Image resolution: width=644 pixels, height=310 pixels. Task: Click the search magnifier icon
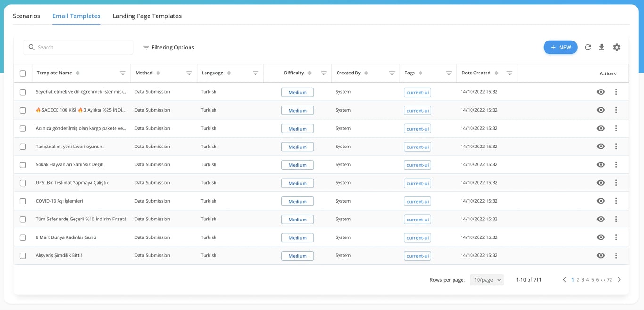tap(31, 47)
